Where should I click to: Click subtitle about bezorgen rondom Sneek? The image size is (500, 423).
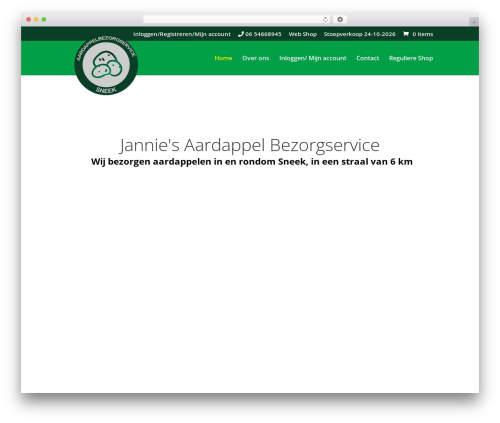point(252,162)
